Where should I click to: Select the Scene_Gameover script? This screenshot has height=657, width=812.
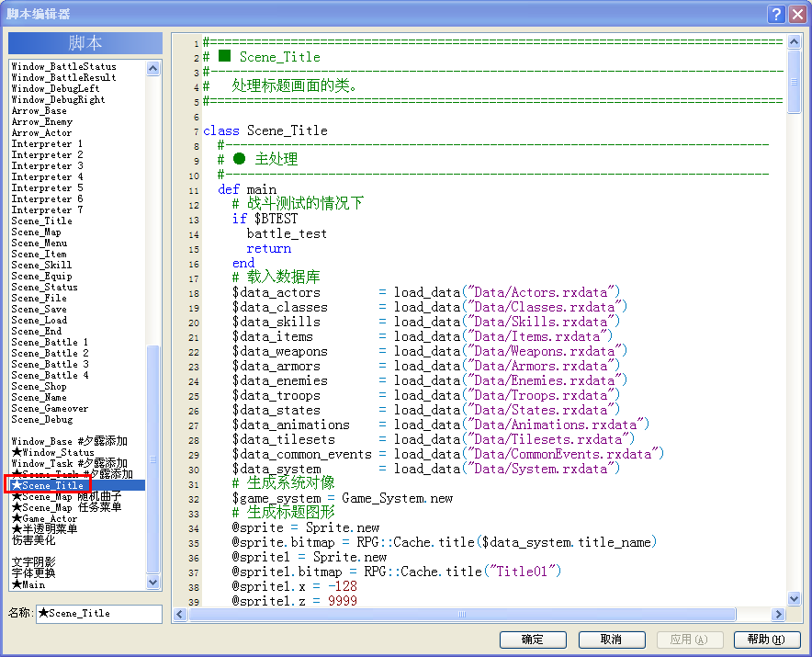[x=50, y=408]
